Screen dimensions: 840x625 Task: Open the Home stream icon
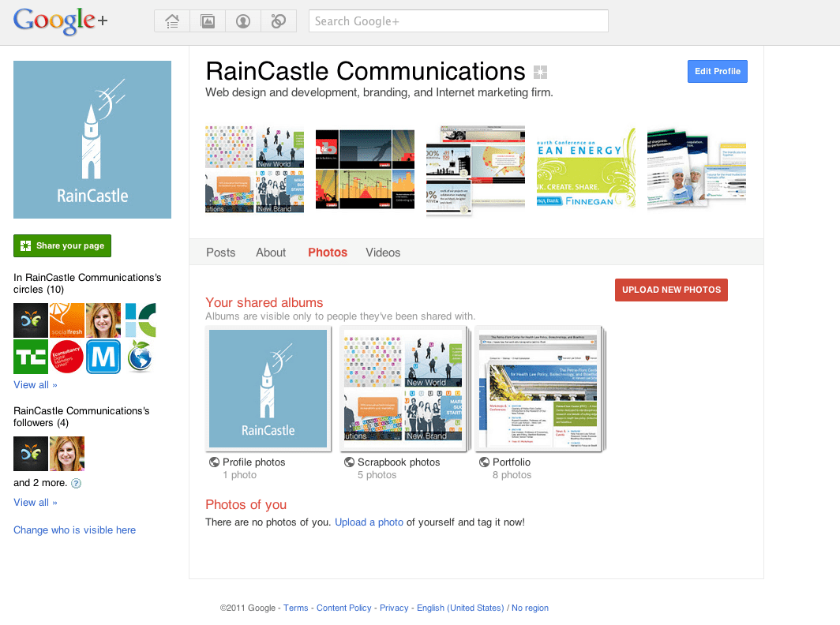172,21
